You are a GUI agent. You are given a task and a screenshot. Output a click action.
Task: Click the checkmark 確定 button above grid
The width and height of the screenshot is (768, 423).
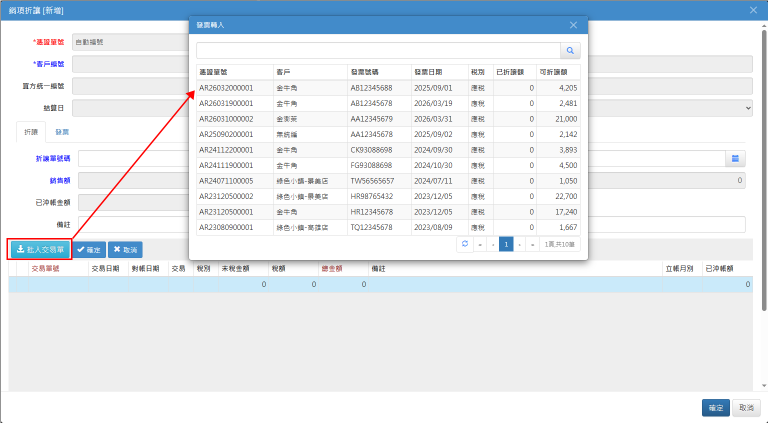[x=89, y=249]
